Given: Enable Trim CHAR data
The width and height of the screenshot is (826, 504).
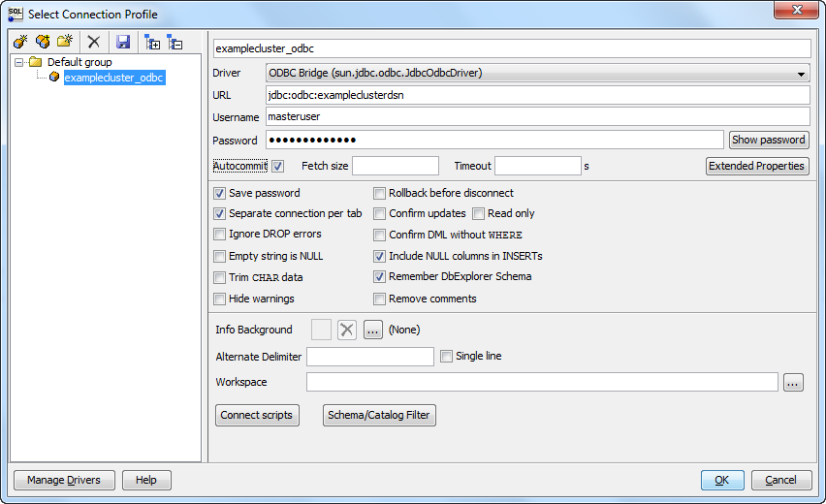Looking at the screenshot, I should click(x=220, y=277).
